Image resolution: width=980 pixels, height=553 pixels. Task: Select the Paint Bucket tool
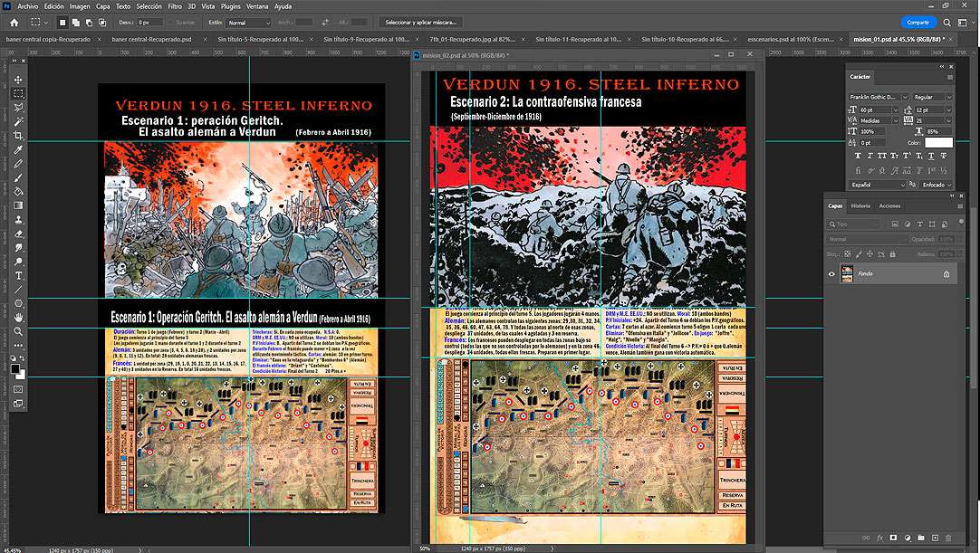(19, 192)
